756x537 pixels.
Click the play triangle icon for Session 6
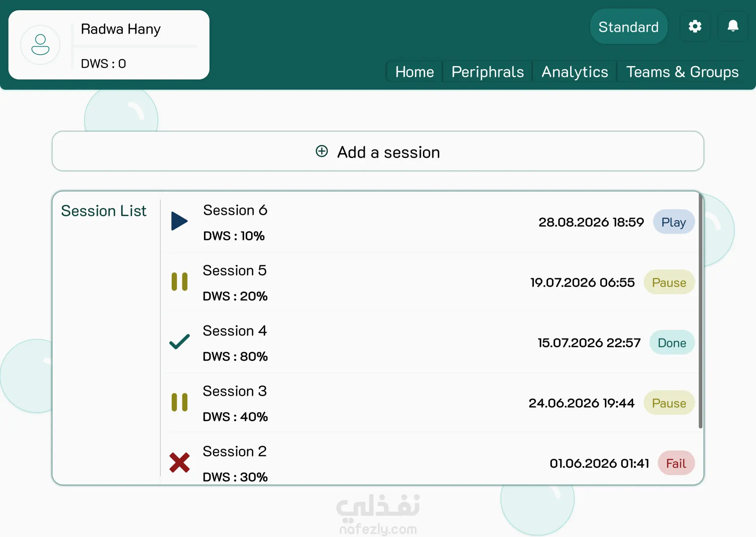point(180,221)
